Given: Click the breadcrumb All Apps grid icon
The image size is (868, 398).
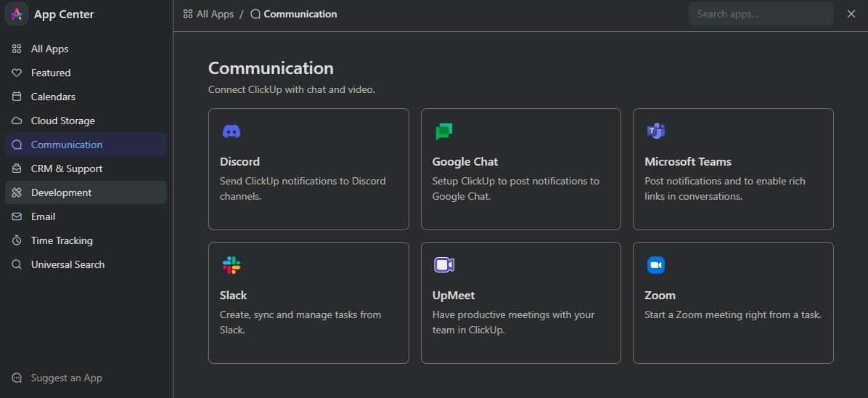Looking at the screenshot, I should pos(188,14).
